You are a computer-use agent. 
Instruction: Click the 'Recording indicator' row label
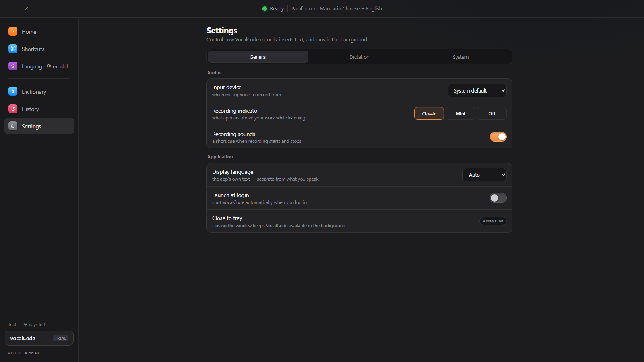pyautogui.click(x=235, y=111)
